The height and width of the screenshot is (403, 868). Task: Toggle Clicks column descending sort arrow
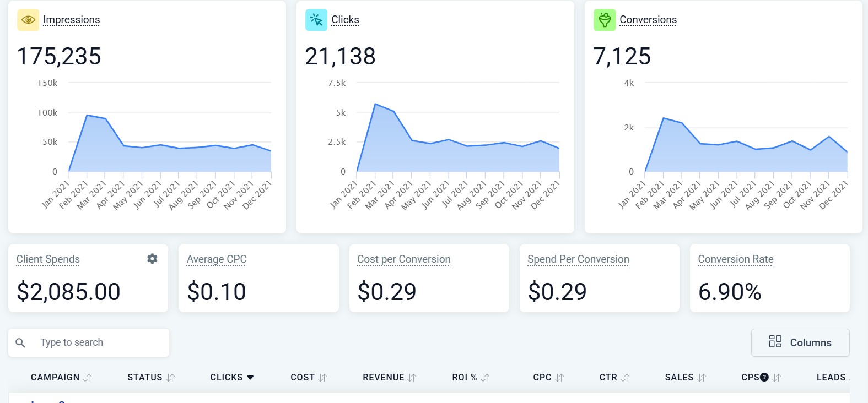(250, 378)
